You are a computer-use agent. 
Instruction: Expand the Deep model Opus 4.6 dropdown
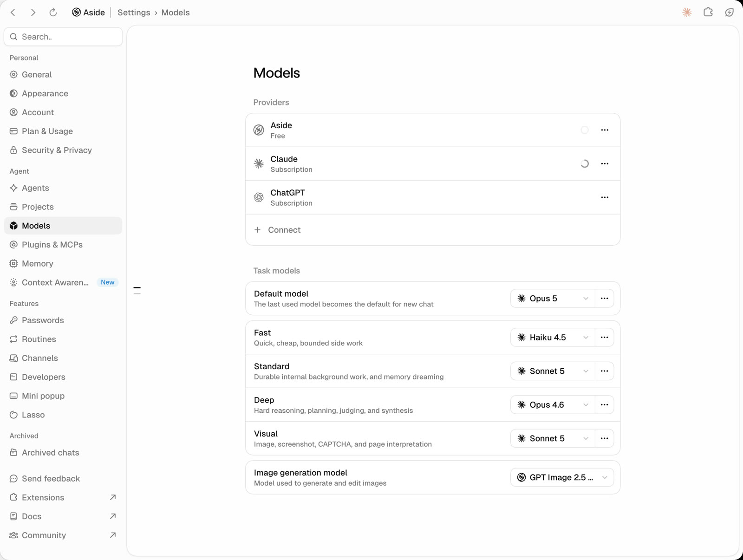553,404
